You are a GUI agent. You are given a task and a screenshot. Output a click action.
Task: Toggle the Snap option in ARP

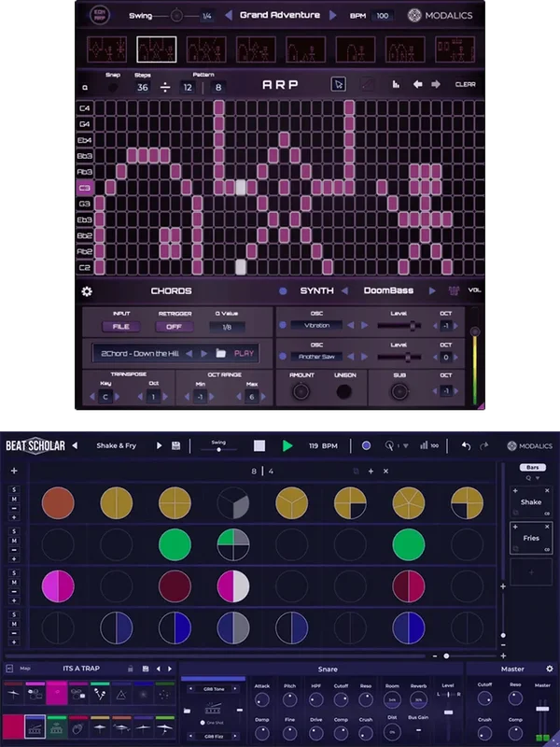click(112, 87)
